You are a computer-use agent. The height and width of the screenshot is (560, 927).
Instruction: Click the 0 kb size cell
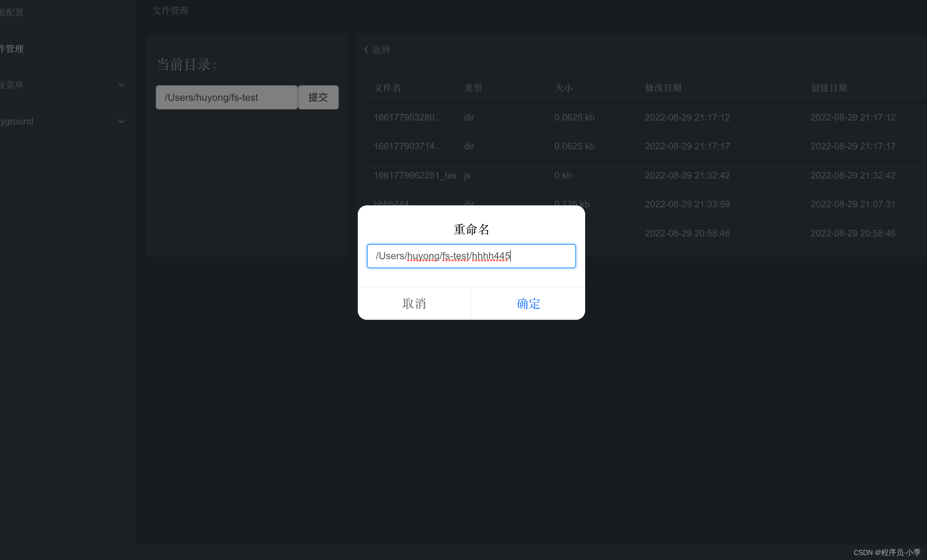click(563, 175)
